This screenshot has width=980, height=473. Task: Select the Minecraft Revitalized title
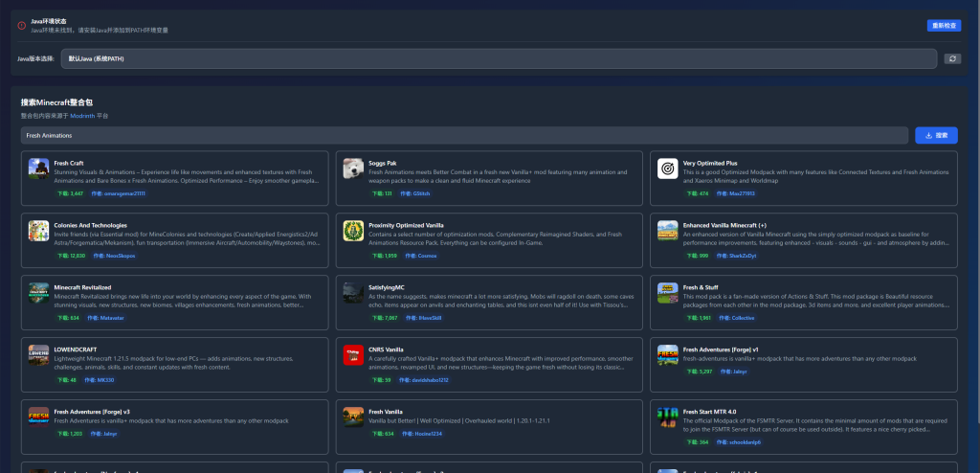(x=82, y=287)
